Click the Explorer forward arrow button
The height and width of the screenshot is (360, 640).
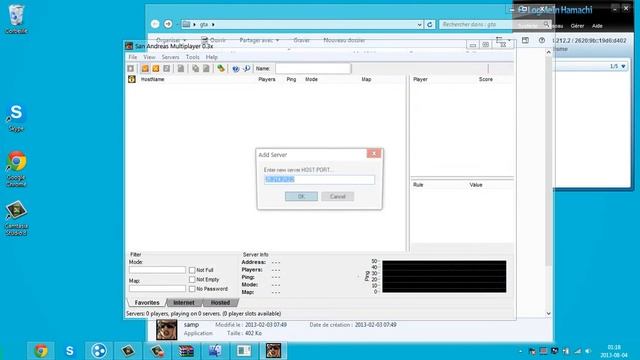tap(168, 24)
